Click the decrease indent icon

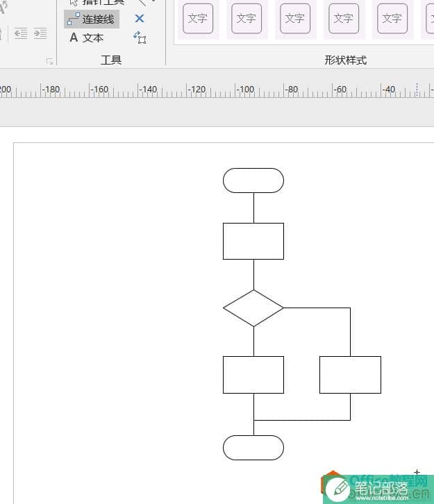pos(21,33)
